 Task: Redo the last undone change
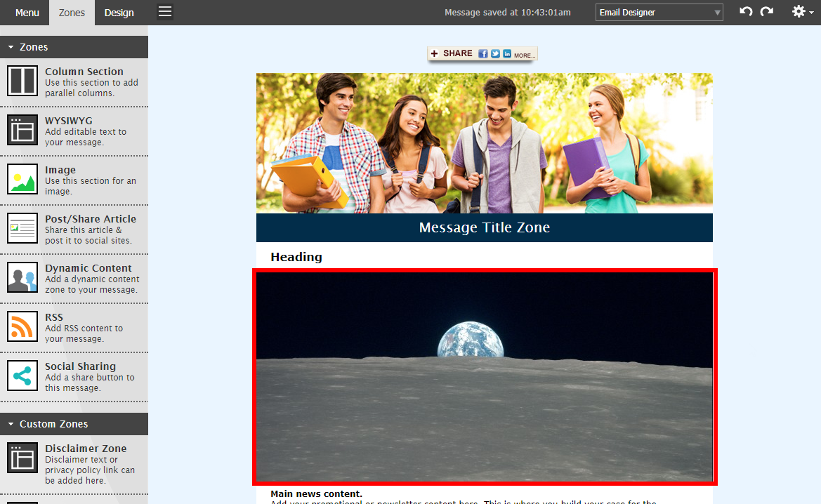(x=767, y=11)
